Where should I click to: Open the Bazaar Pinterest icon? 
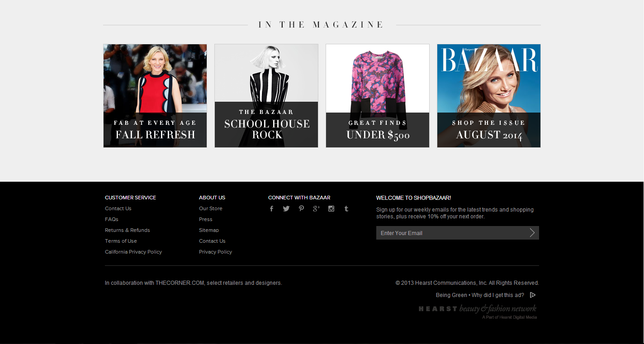click(301, 208)
